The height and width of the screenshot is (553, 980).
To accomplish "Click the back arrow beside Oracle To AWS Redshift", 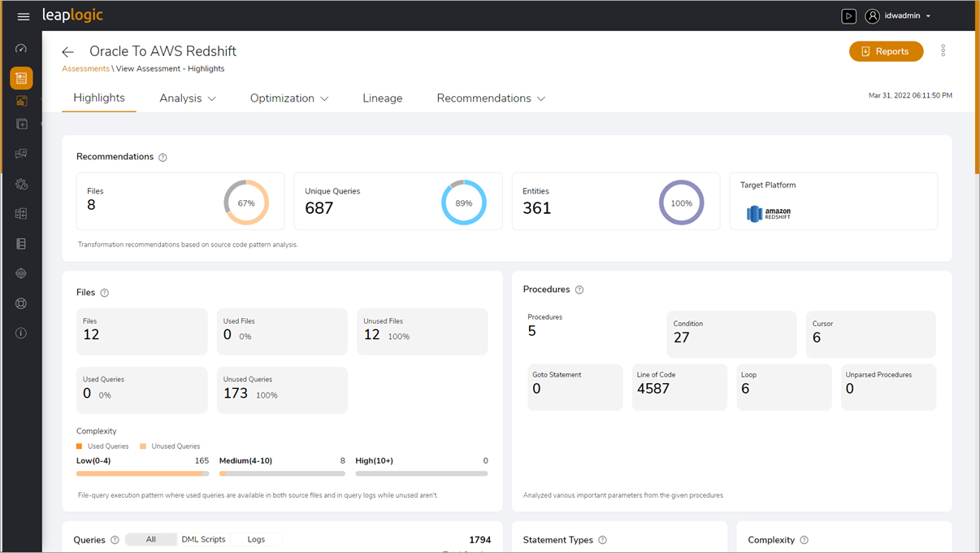I will tap(68, 52).
